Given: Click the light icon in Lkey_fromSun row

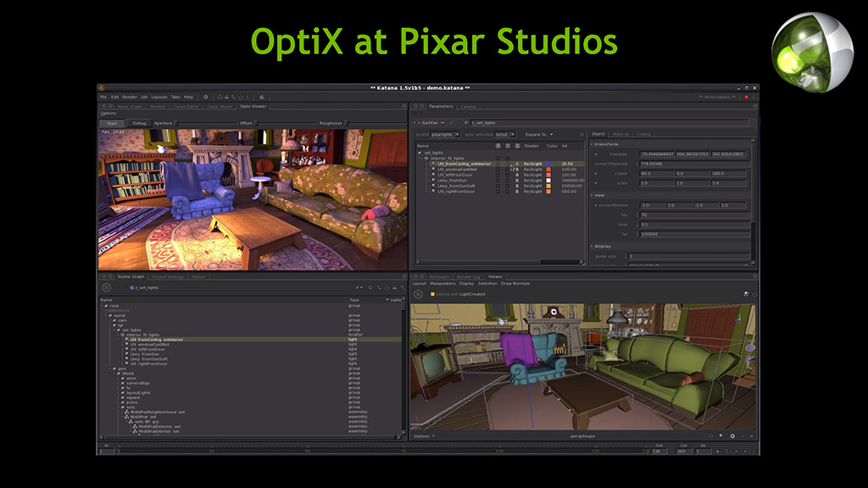Looking at the screenshot, I should point(517,180).
